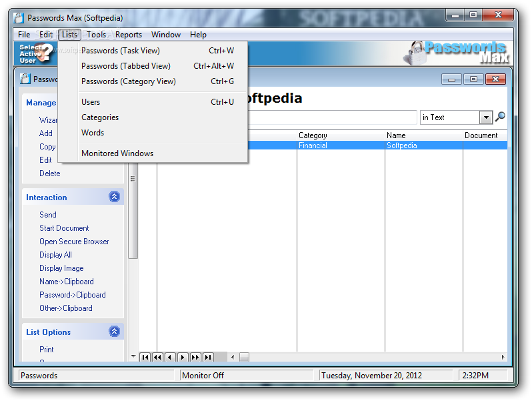Select the Financial category cell
The image size is (532, 401).
click(x=341, y=145)
